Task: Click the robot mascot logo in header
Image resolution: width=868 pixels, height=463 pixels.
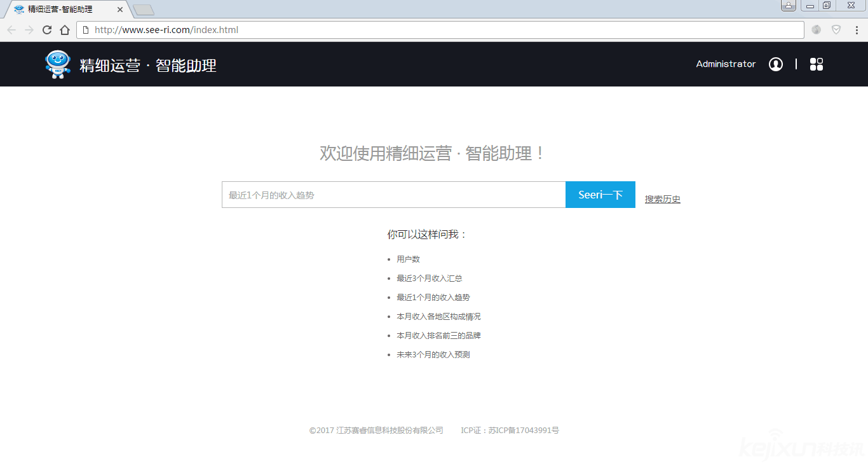Action: 58,64
